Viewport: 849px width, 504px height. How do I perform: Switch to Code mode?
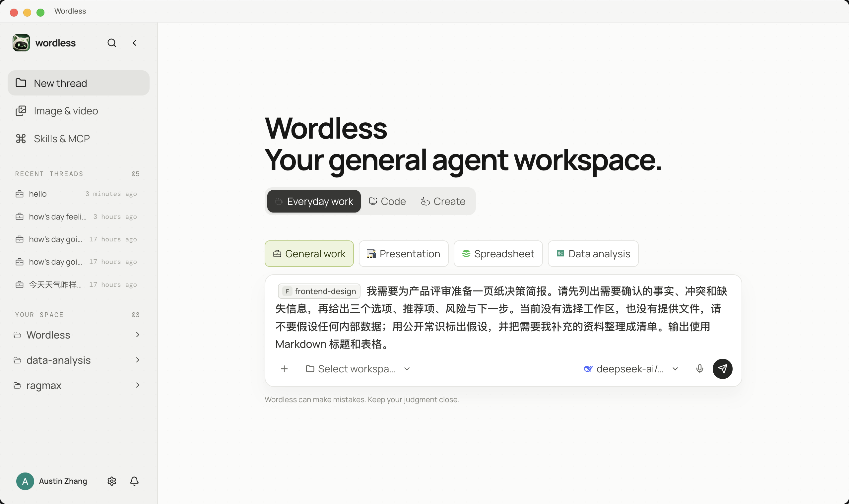[387, 201]
